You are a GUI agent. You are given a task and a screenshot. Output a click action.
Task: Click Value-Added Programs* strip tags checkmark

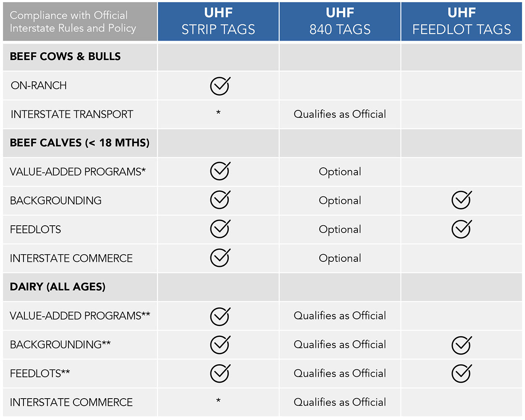(220, 171)
